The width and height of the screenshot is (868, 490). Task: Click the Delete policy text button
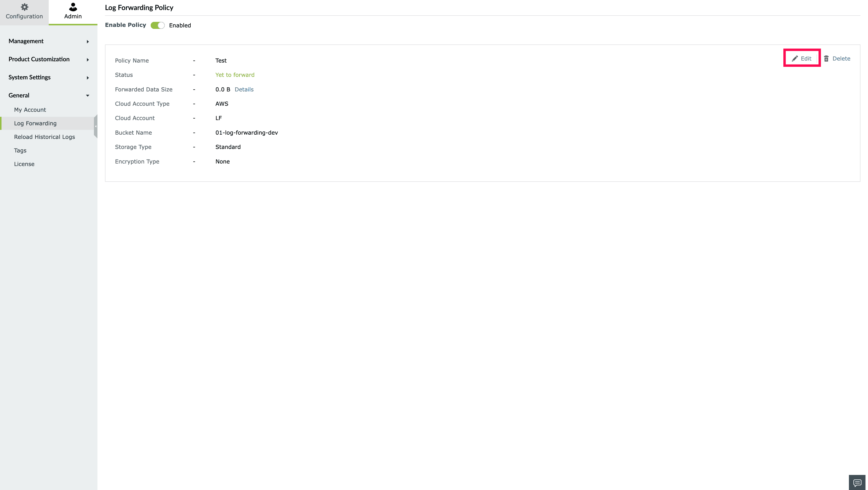[841, 59]
